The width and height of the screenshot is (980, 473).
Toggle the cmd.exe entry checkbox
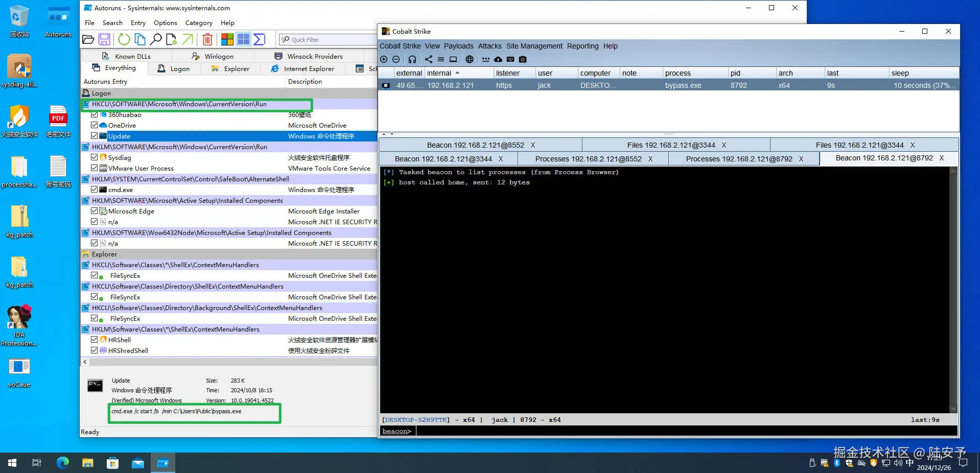coord(95,190)
